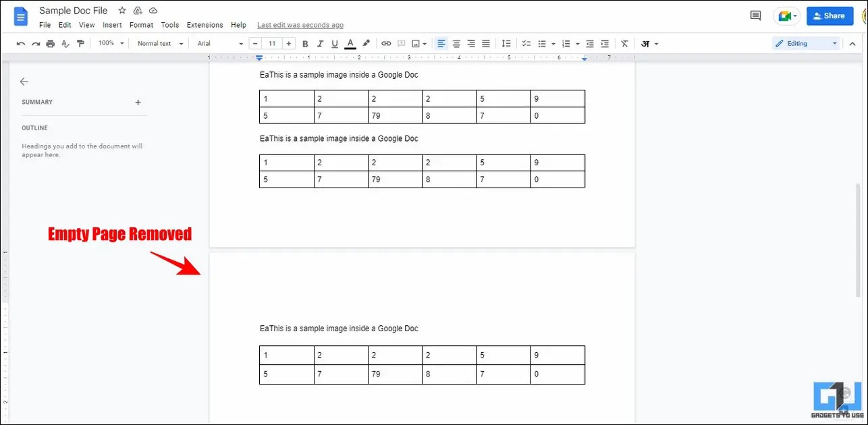The image size is (868, 425).
Task: Check the cloud document status icon
Action: coord(153,11)
